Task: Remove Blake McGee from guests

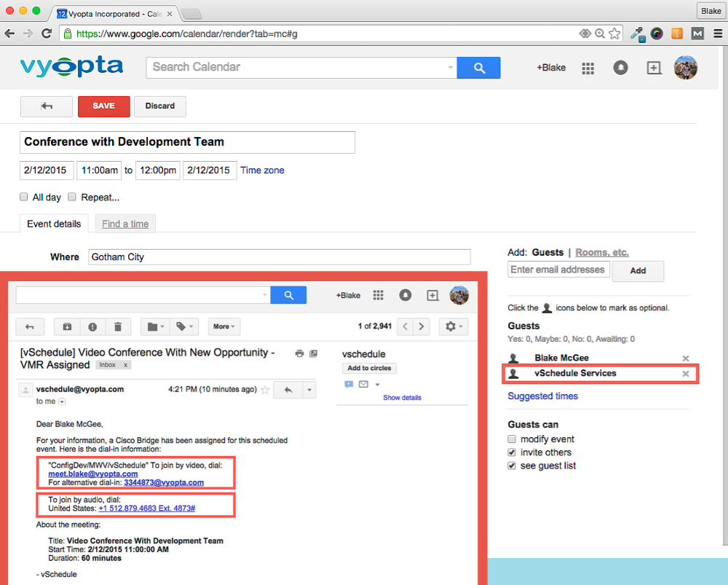Action: pyautogui.click(x=685, y=358)
